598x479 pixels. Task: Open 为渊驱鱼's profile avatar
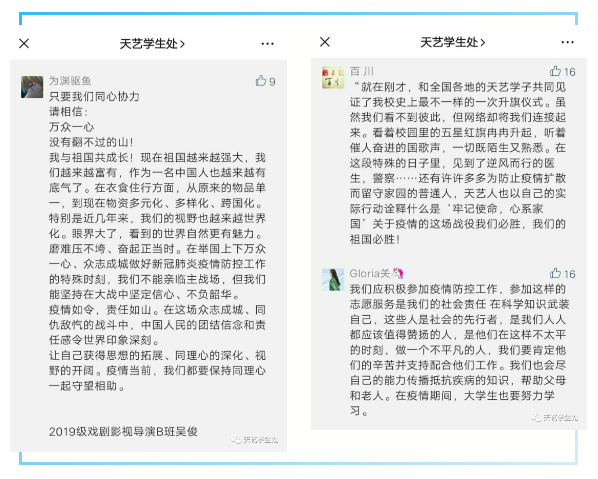click(x=32, y=87)
